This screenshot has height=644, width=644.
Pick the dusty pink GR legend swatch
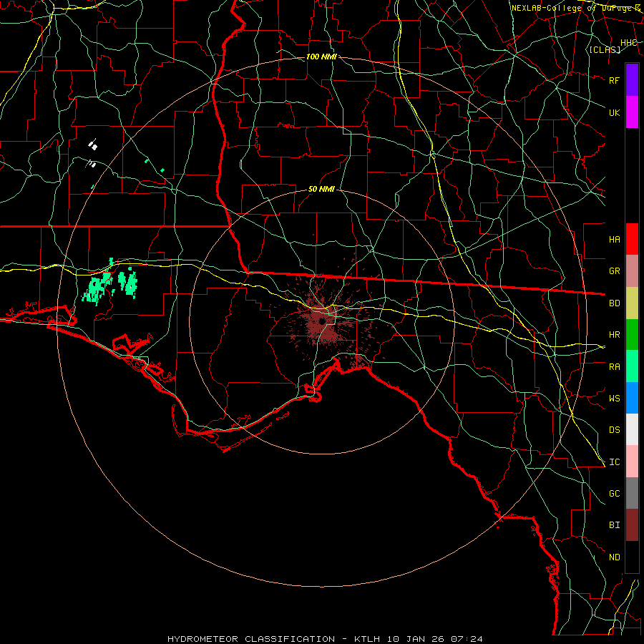(632, 271)
